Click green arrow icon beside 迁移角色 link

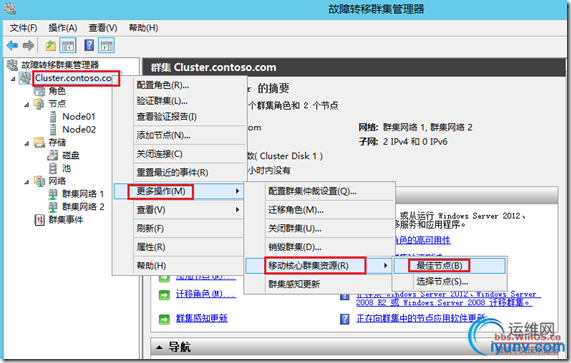click(x=164, y=295)
